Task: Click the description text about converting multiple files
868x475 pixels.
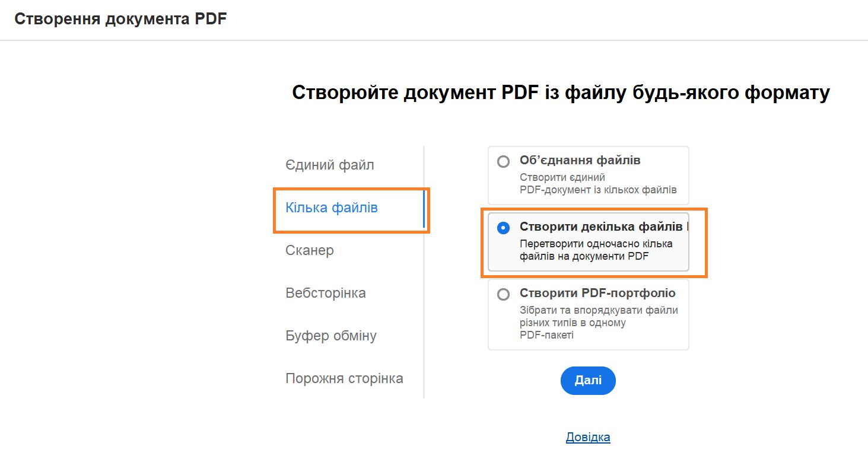Action: coord(592,251)
